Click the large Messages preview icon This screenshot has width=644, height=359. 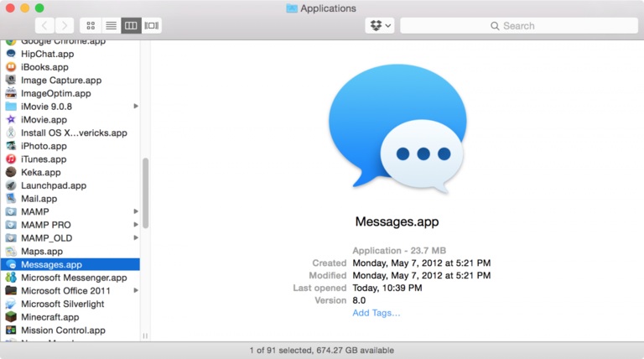(397, 128)
